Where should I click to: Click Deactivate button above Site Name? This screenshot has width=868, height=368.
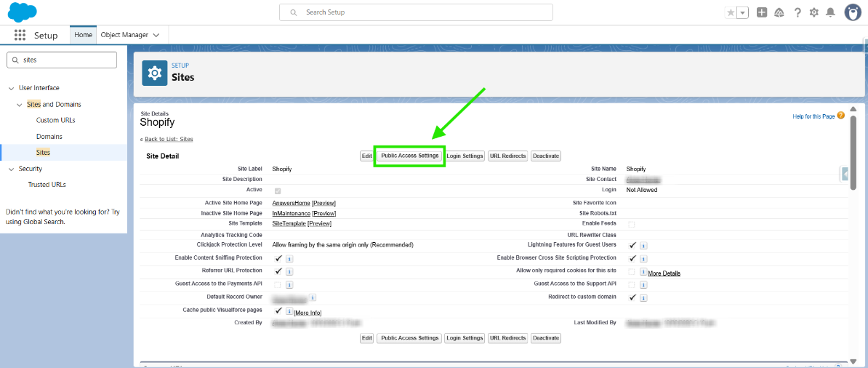(x=546, y=156)
